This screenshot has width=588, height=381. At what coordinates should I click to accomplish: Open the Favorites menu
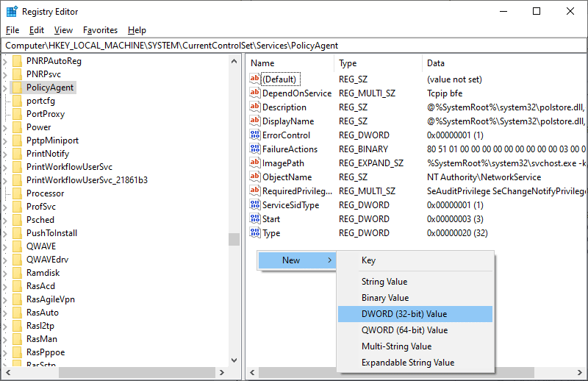(x=100, y=30)
